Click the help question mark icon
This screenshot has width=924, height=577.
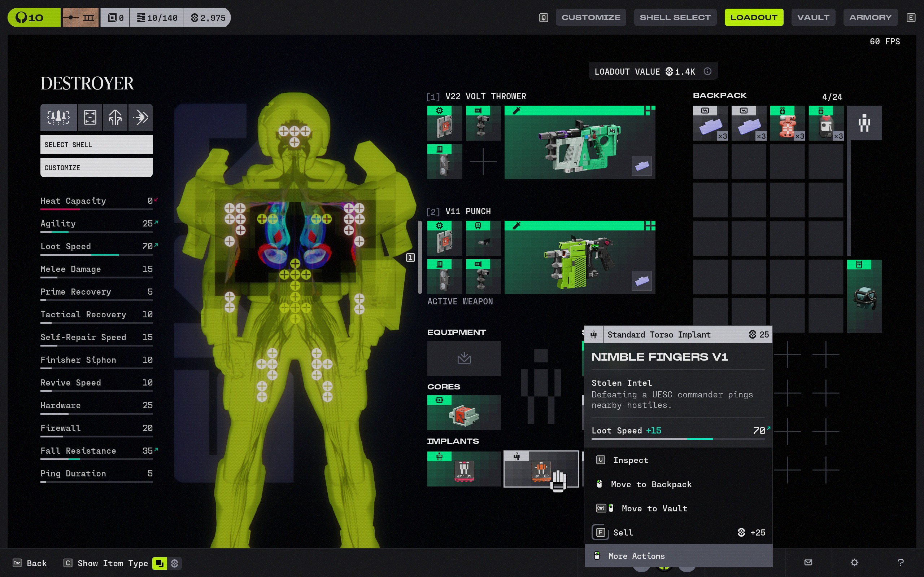pos(900,562)
